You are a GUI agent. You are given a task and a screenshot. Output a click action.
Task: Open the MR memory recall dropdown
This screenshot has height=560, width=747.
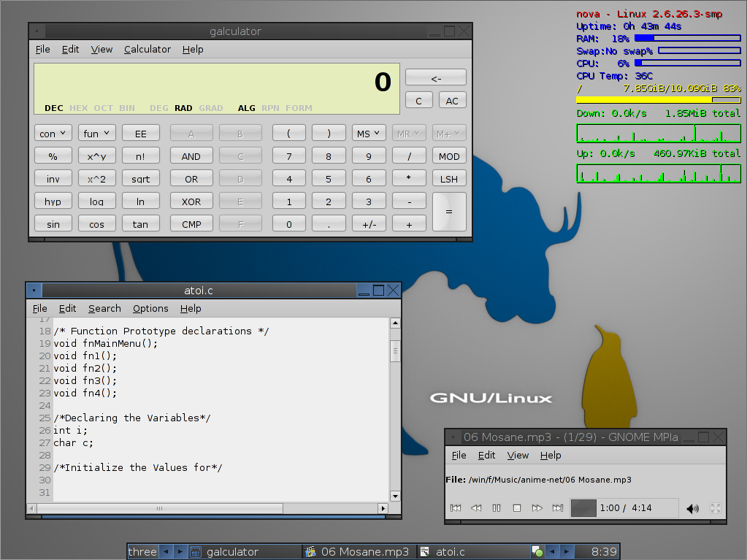pyautogui.click(x=409, y=134)
